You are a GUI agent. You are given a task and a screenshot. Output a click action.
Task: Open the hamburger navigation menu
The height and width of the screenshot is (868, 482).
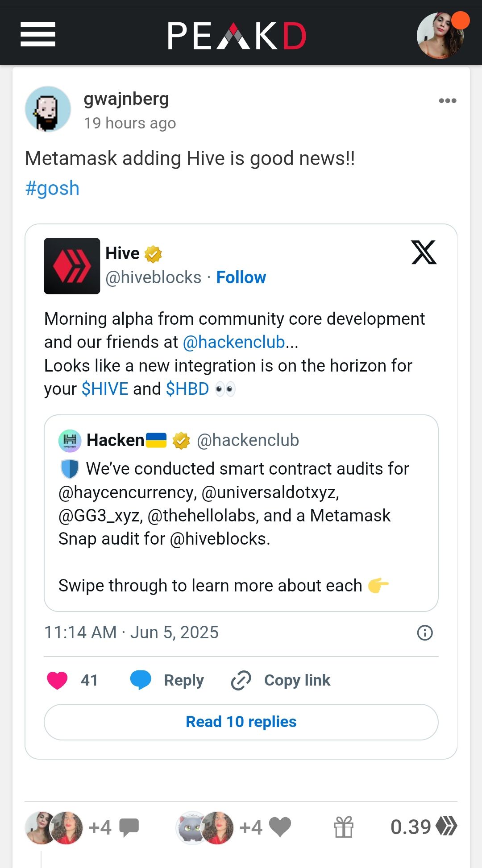(38, 34)
